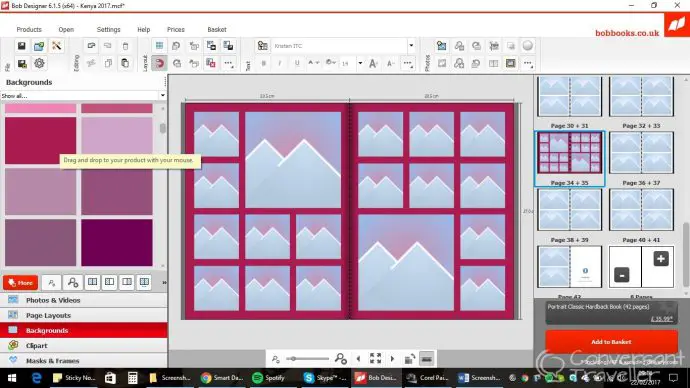Click the Add to Basket button

click(x=611, y=342)
